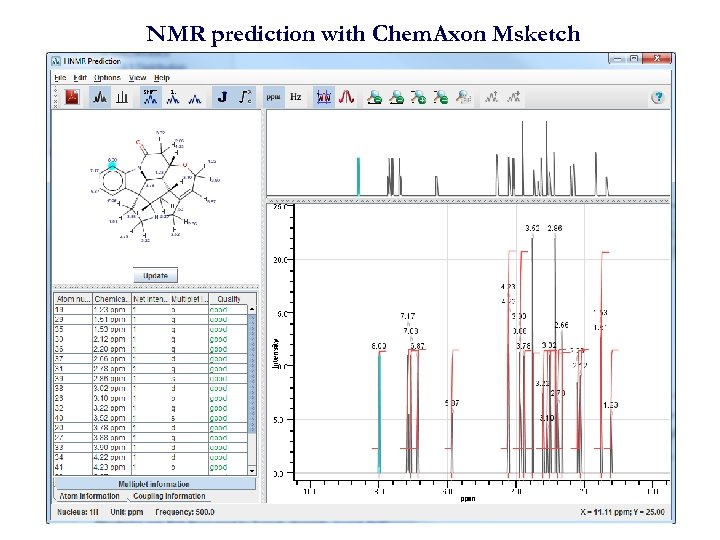Click the table scrollbar up arrow

252,309
